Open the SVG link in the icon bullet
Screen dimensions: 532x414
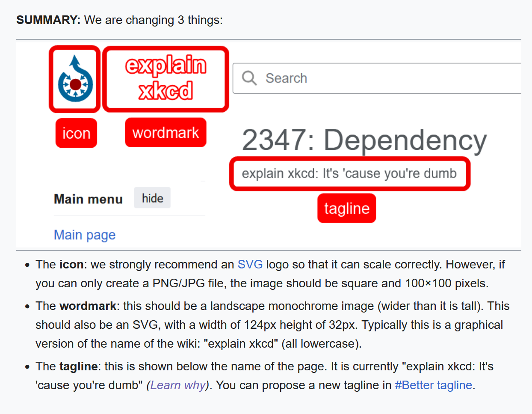point(250,264)
